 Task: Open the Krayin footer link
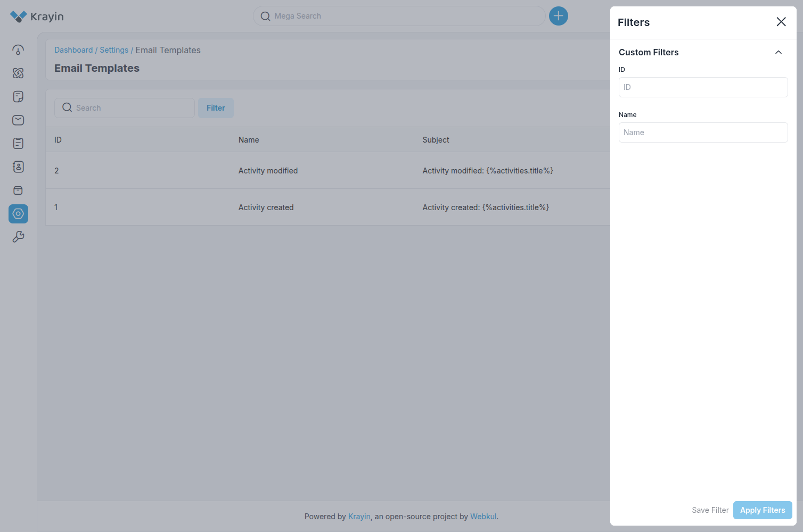(x=359, y=517)
